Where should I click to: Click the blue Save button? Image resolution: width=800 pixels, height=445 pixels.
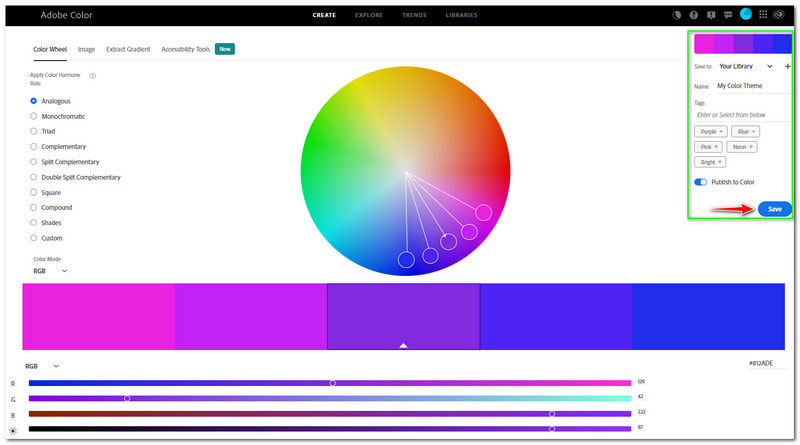coord(774,209)
